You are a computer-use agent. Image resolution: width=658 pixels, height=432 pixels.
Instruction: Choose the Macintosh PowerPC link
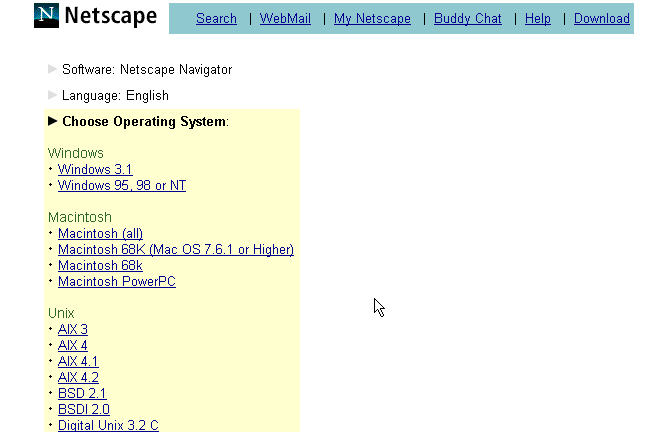116,282
